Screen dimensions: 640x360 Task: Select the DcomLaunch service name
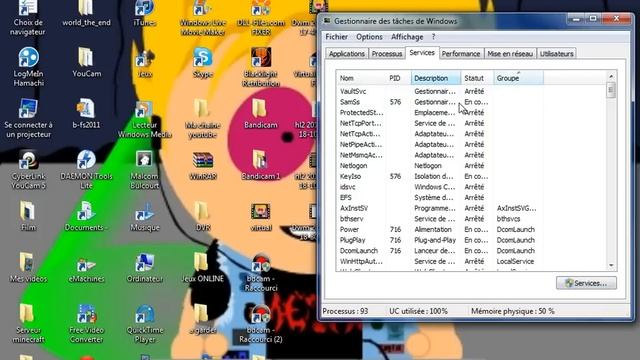(x=359, y=251)
